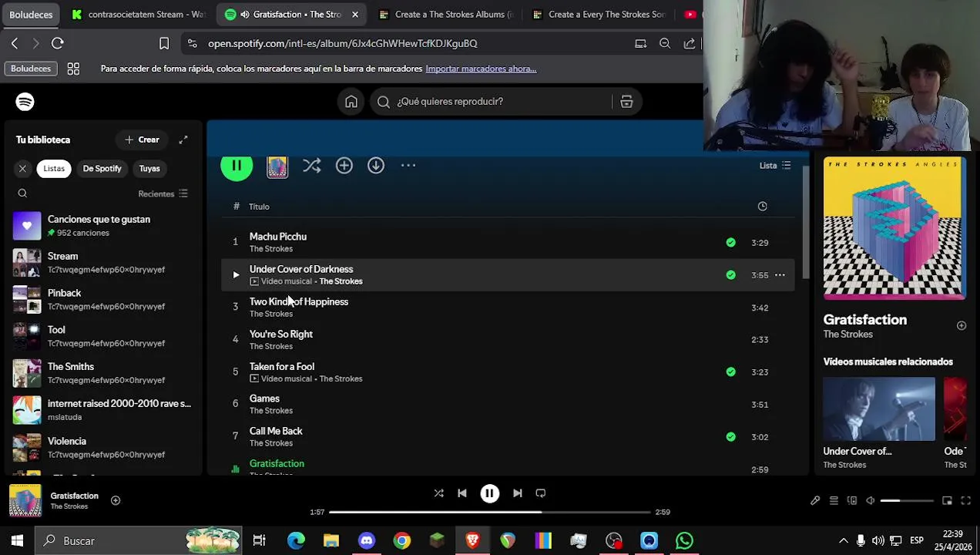Open the Tool playlist
The image size is (980, 555).
pyautogui.click(x=102, y=336)
